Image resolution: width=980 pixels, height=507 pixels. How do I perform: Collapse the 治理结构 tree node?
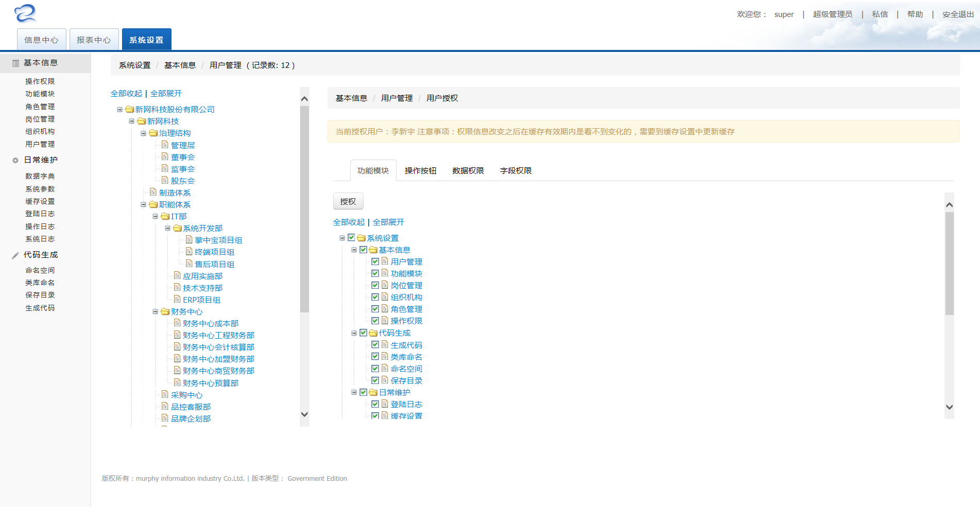pyautogui.click(x=144, y=133)
